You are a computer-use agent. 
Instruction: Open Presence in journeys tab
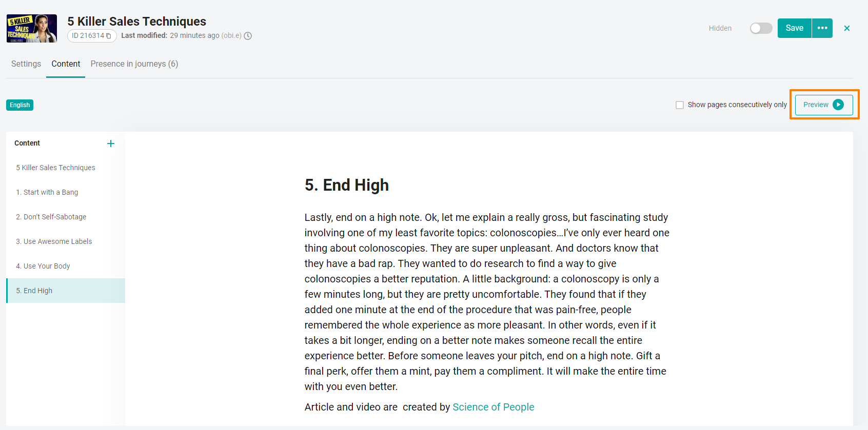[134, 64]
